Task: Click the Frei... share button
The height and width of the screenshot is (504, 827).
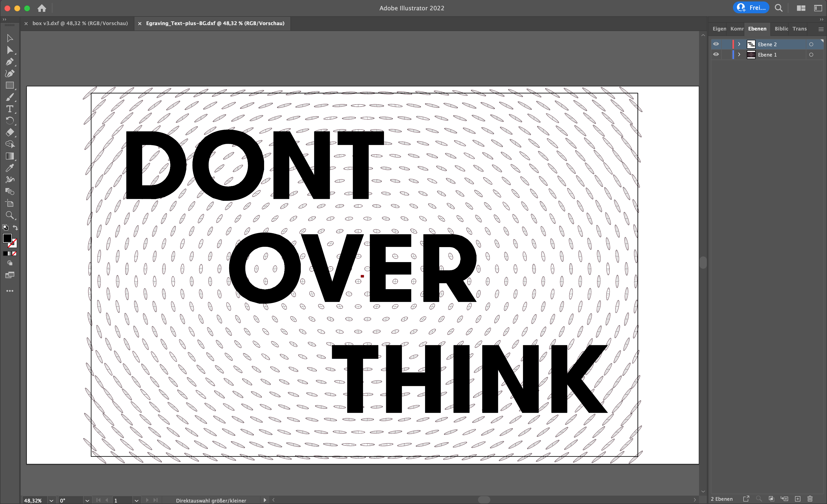Action: tap(751, 8)
